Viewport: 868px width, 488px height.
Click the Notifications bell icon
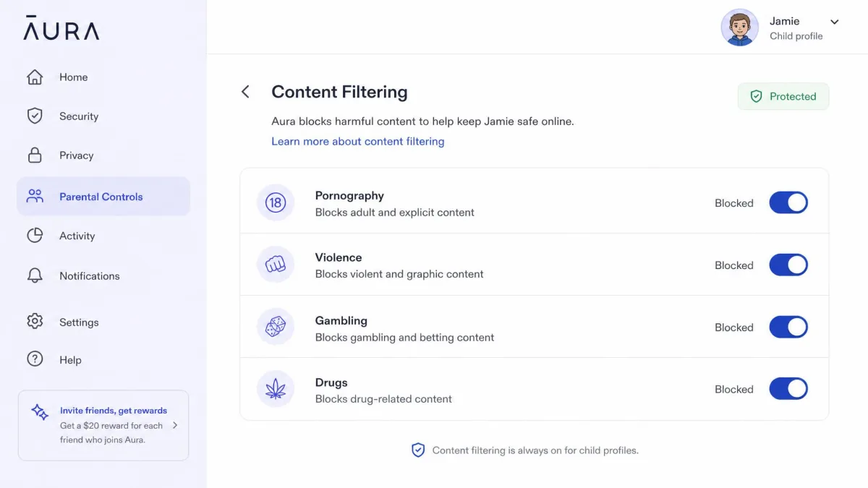(35, 275)
